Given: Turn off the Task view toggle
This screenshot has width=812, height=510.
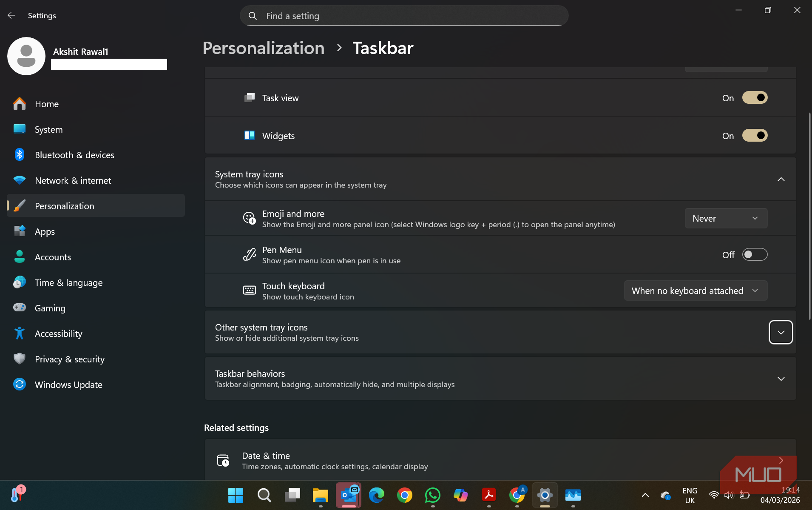Looking at the screenshot, I should (x=755, y=98).
